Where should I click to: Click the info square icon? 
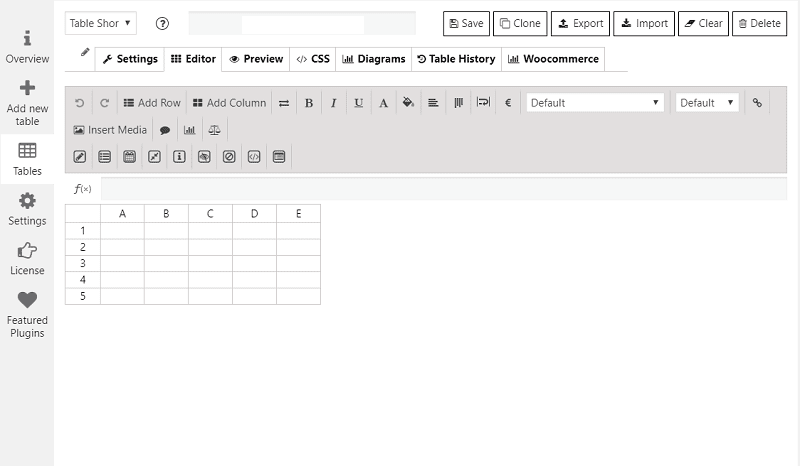179,157
